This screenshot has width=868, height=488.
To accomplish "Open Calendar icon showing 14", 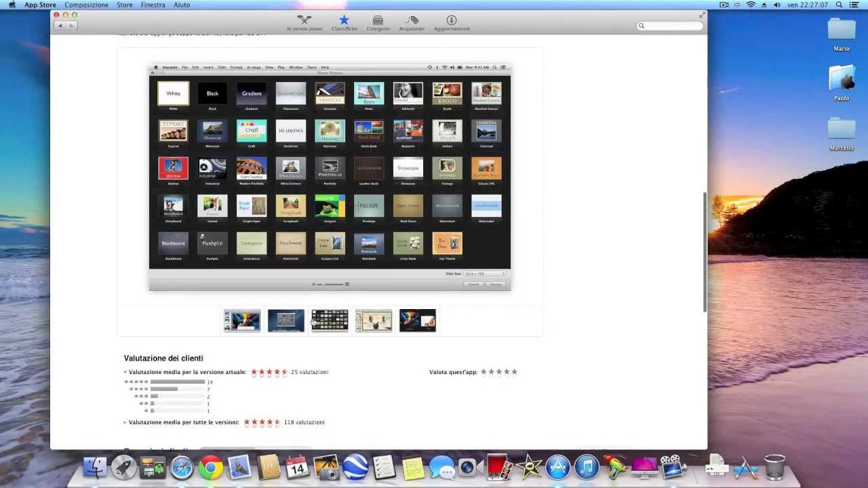I will tap(298, 468).
